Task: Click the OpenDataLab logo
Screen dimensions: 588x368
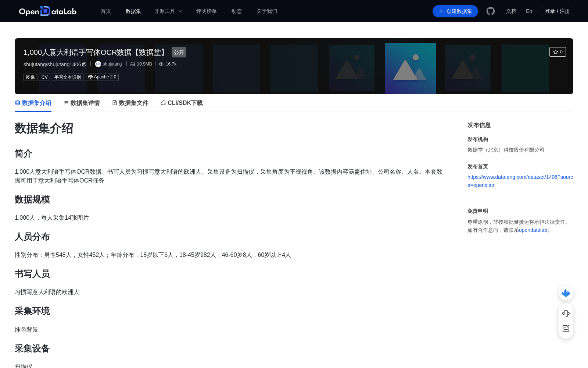Action: [48, 11]
